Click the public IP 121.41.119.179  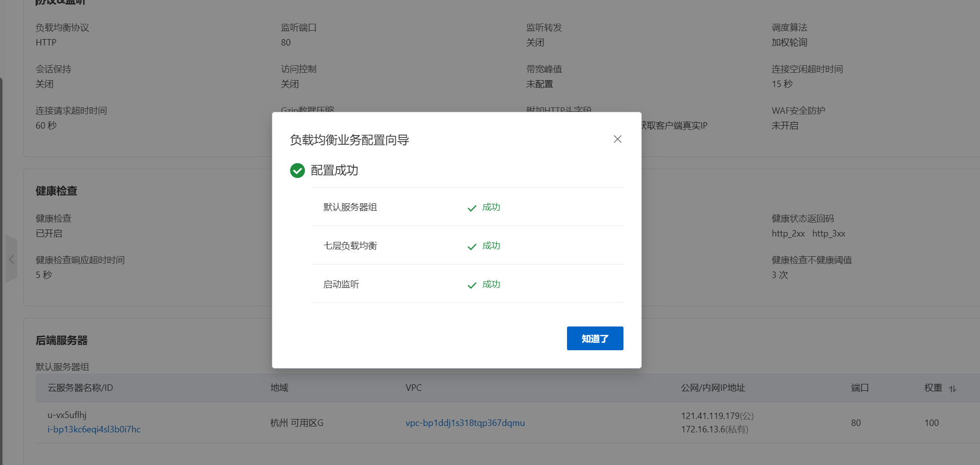pyautogui.click(x=710, y=416)
